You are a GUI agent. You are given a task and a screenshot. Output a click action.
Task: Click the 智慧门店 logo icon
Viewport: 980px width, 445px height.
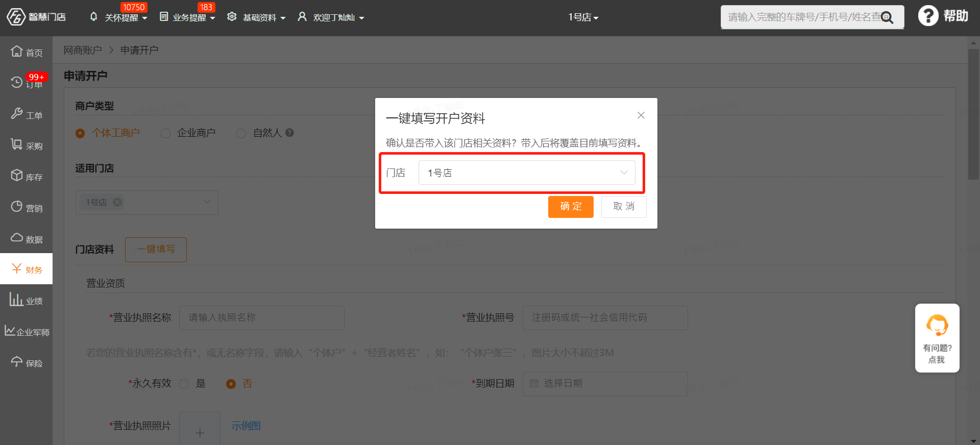(x=16, y=17)
